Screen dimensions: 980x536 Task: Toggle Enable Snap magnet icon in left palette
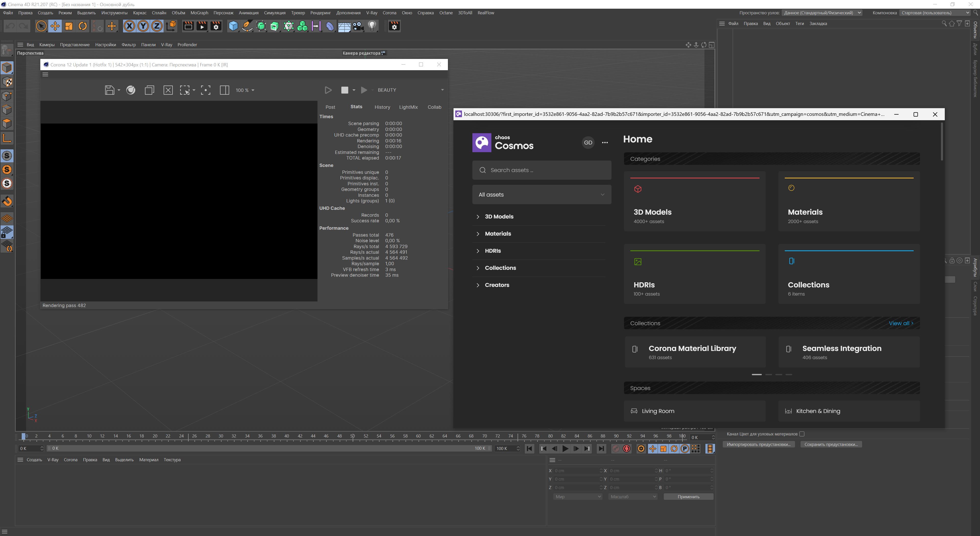click(7, 201)
